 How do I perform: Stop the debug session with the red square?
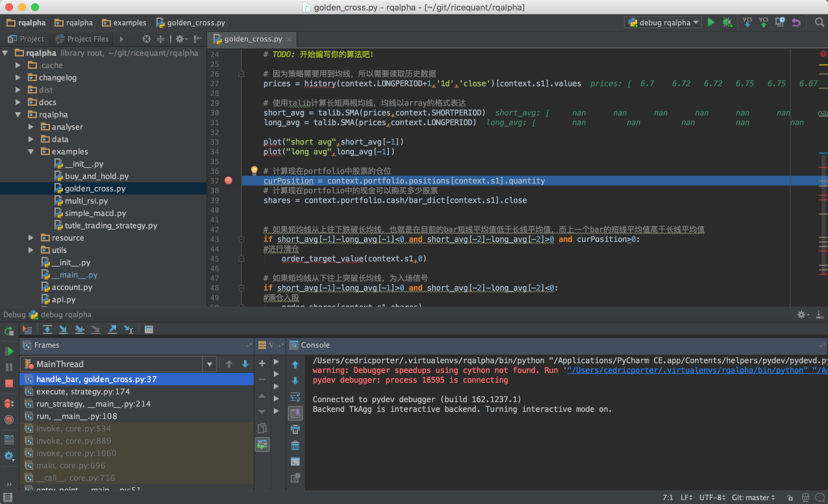click(x=9, y=383)
